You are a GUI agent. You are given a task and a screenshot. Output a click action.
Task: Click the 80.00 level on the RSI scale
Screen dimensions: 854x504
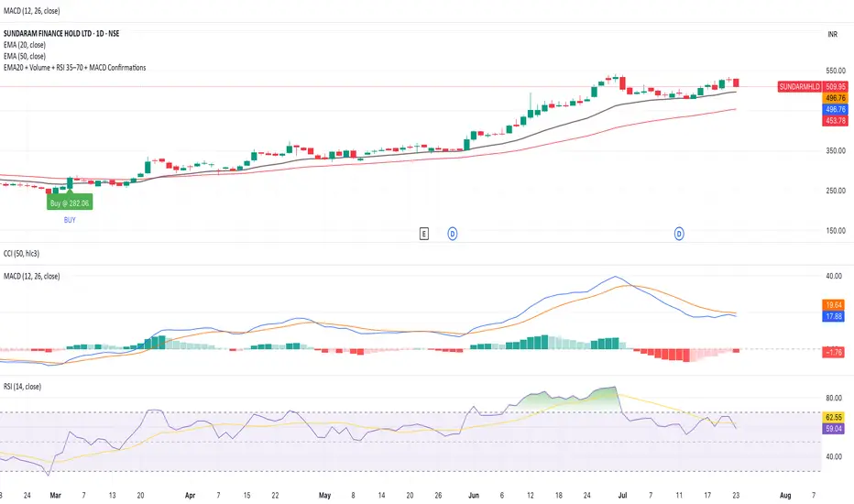pos(834,399)
